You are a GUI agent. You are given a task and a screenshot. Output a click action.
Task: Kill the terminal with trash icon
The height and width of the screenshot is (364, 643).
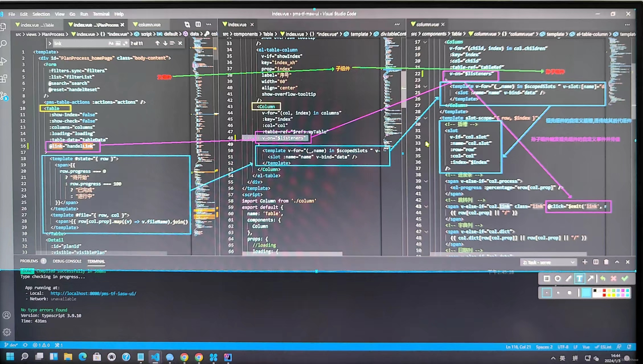click(x=606, y=262)
